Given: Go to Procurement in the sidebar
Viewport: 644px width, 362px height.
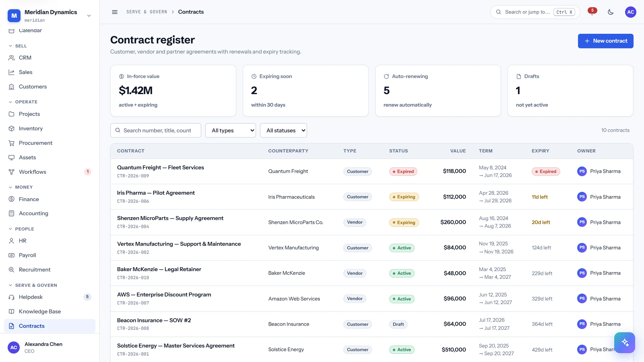Looking at the screenshot, I should pos(50,143).
